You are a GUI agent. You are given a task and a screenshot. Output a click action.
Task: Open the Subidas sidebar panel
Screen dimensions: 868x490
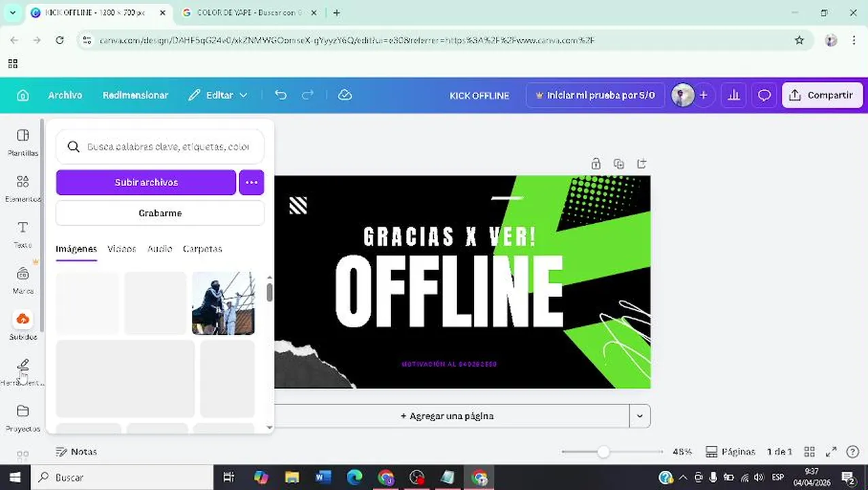(x=23, y=326)
